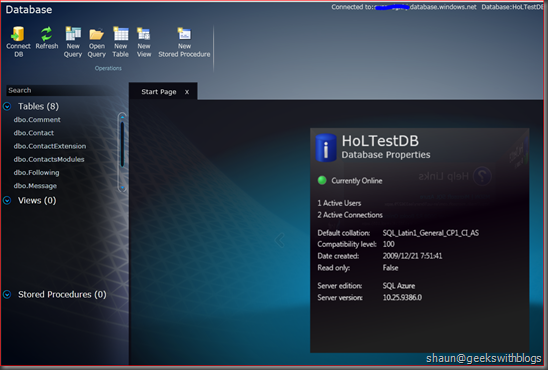Collapse the Views (0) section
This screenshot has width=548, height=370.
tap(7, 200)
